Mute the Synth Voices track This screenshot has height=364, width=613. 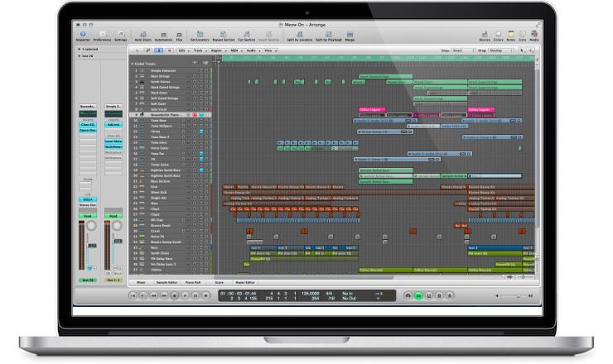(201, 82)
